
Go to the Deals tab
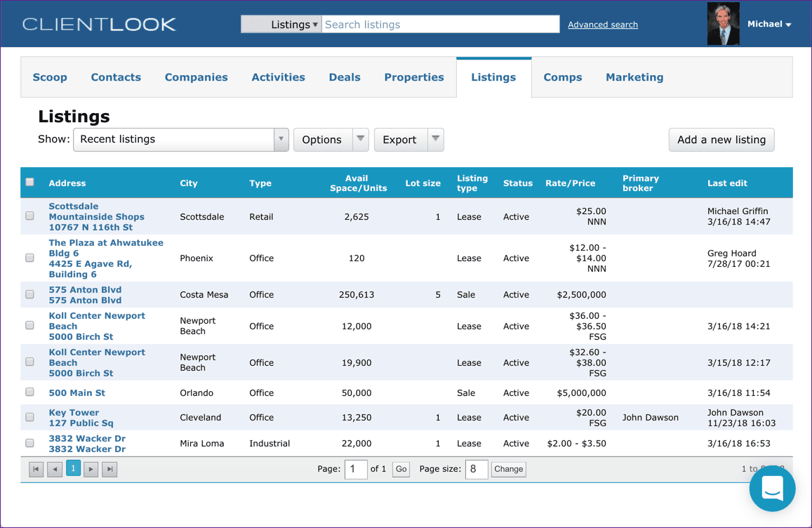(345, 77)
